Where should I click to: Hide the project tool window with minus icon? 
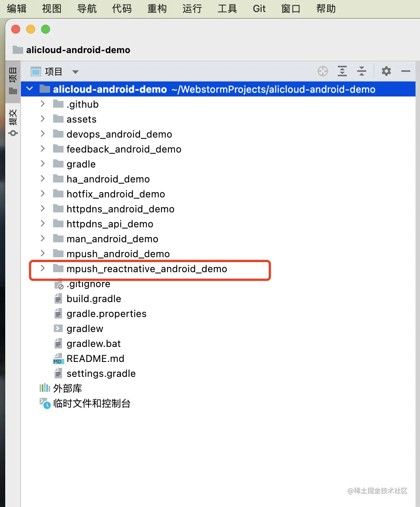pos(406,71)
